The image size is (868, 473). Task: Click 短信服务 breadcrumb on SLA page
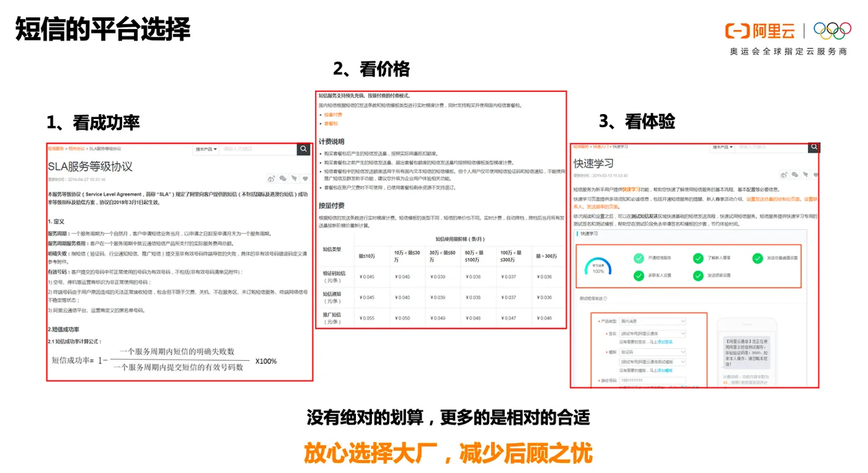coord(56,149)
